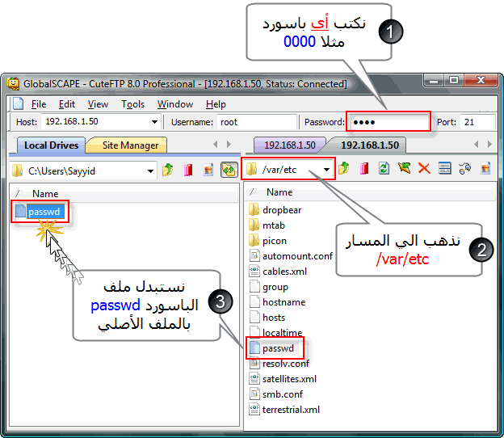Select the terrestrial.xml file
504x438 pixels.
coord(284,410)
